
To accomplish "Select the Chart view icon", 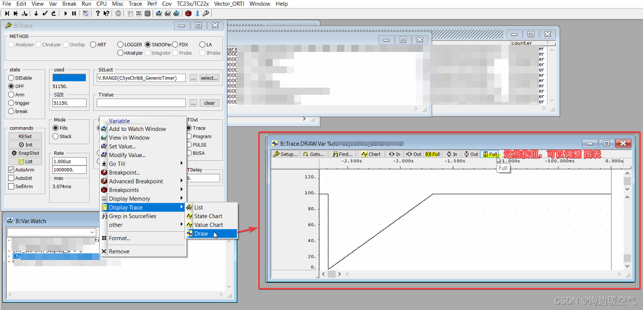I will 371,154.
